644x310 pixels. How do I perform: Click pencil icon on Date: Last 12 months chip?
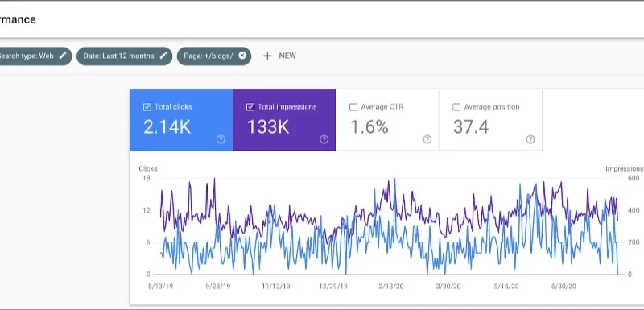point(163,56)
